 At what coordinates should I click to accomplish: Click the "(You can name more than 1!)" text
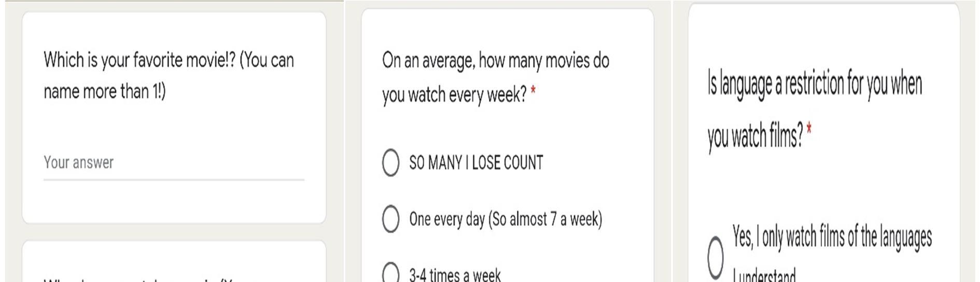pos(169,76)
